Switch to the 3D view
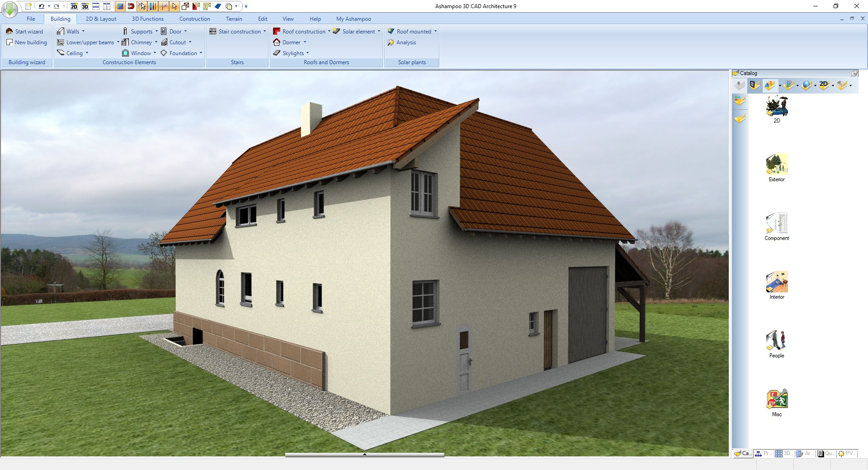The height and width of the screenshot is (470, 868). coord(85,6)
